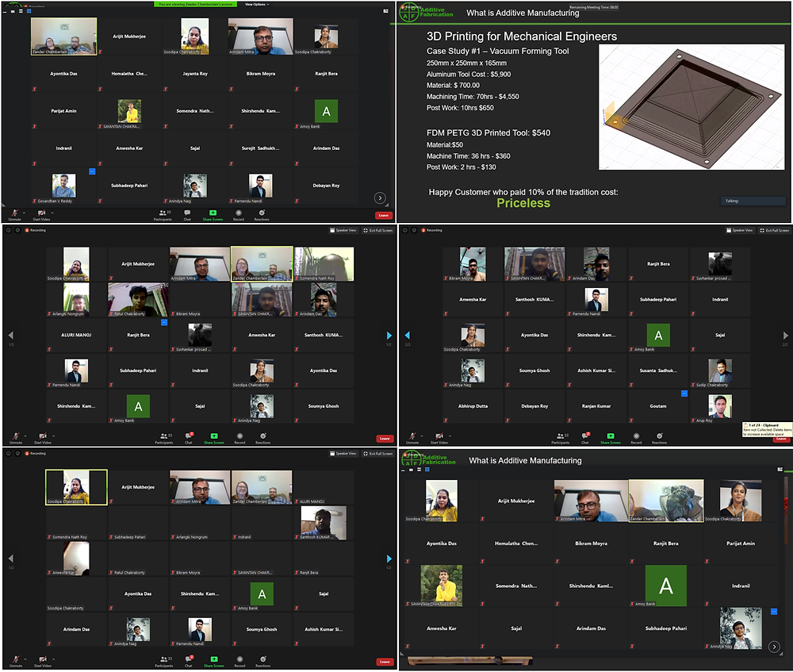Viewport: 793px width, 672px height.
Task: Click the Clipboard notification popup
Action: pos(767,429)
